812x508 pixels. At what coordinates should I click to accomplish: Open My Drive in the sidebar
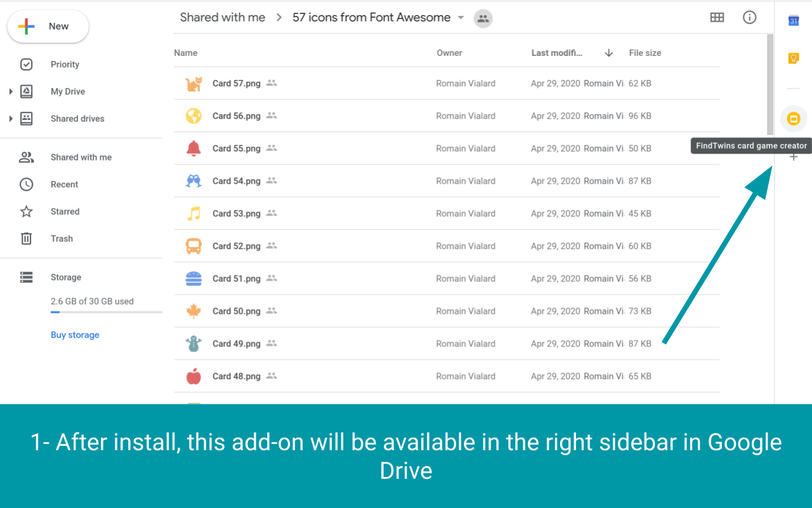point(68,91)
